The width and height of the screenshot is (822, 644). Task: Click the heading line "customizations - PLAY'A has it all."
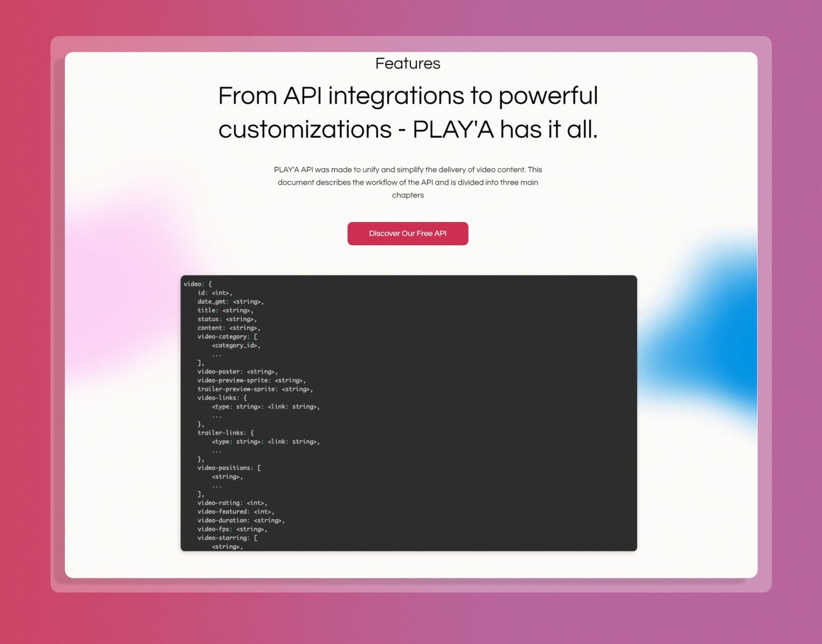pos(408,129)
